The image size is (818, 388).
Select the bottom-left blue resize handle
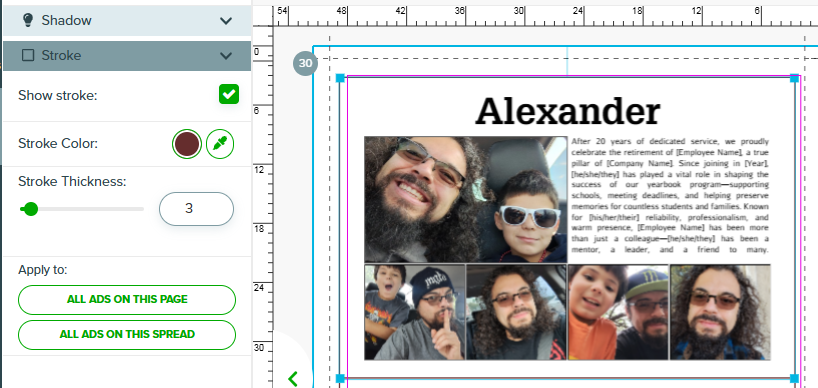point(340,378)
